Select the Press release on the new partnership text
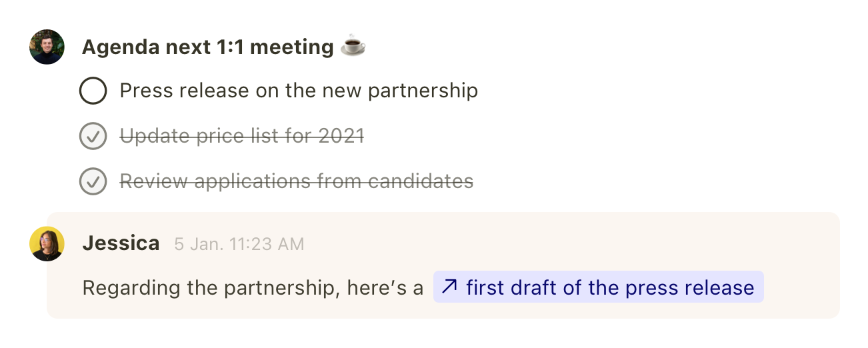The width and height of the screenshot is (868, 348). [299, 91]
